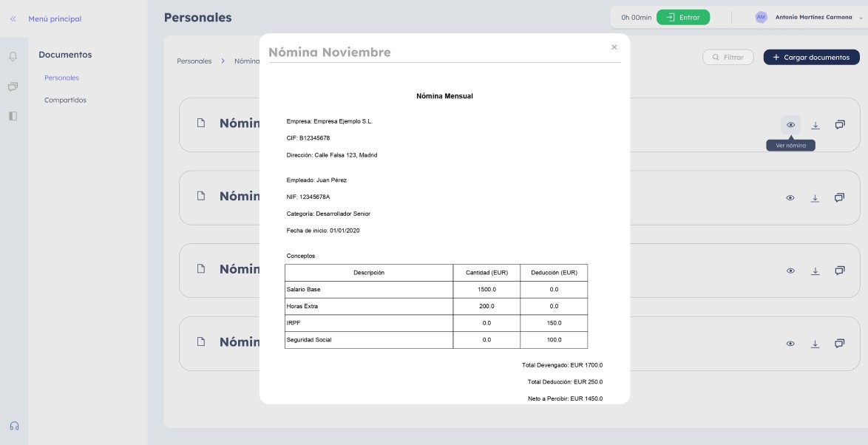Open Compartidos in the Documentos sidebar
The image size is (868, 445).
(x=65, y=101)
